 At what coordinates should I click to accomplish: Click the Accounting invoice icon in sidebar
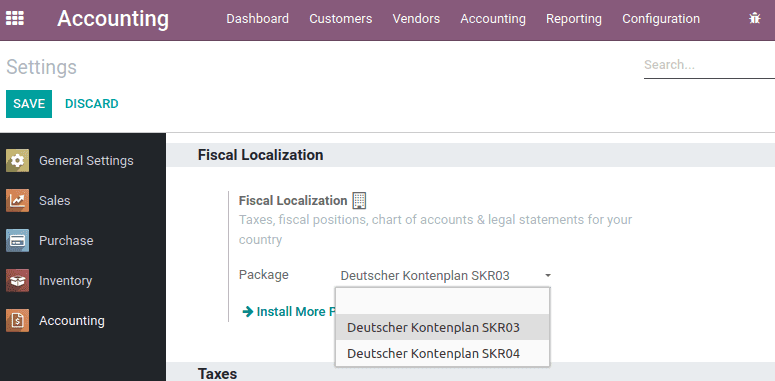click(x=17, y=321)
